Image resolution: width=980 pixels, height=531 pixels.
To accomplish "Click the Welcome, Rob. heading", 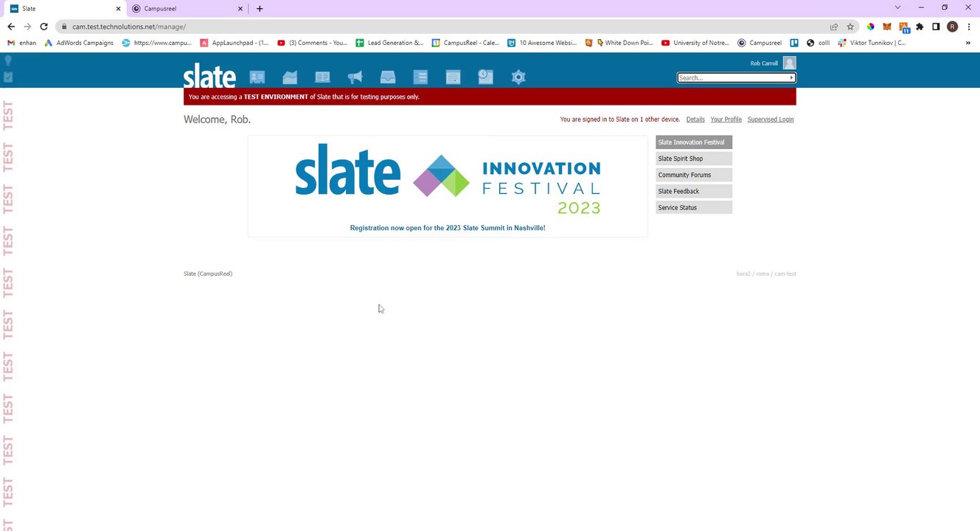I will click(218, 119).
